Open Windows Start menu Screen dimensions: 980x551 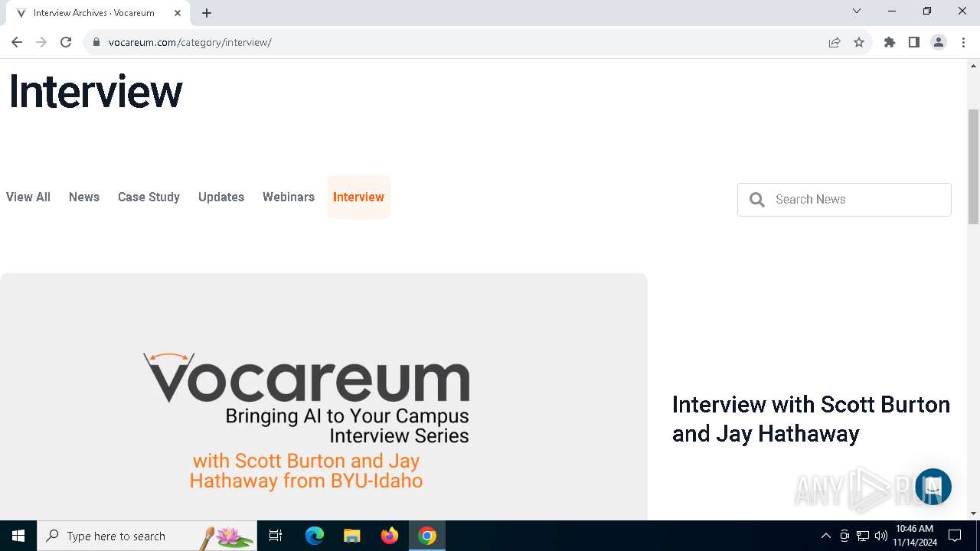pos(18,536)
